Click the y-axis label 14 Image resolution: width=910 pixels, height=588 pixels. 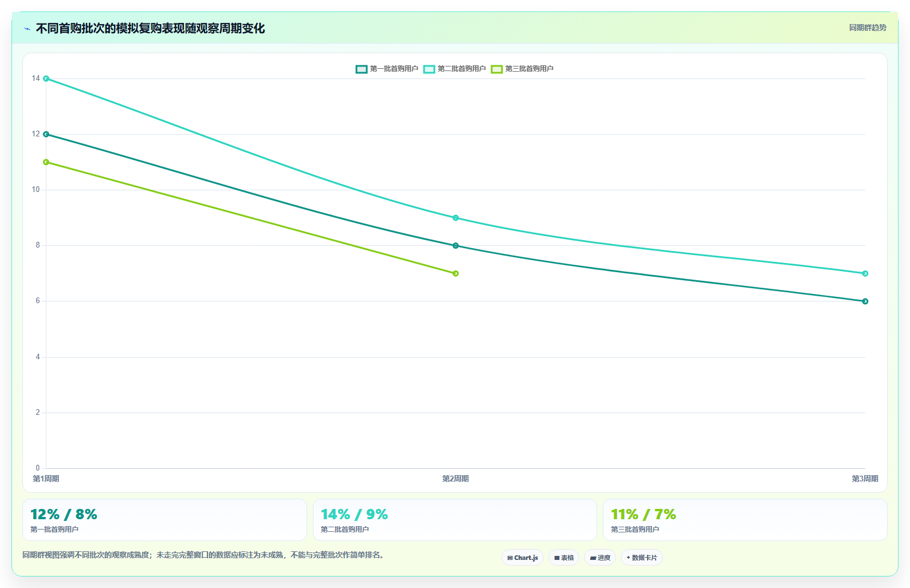[36, 79]
